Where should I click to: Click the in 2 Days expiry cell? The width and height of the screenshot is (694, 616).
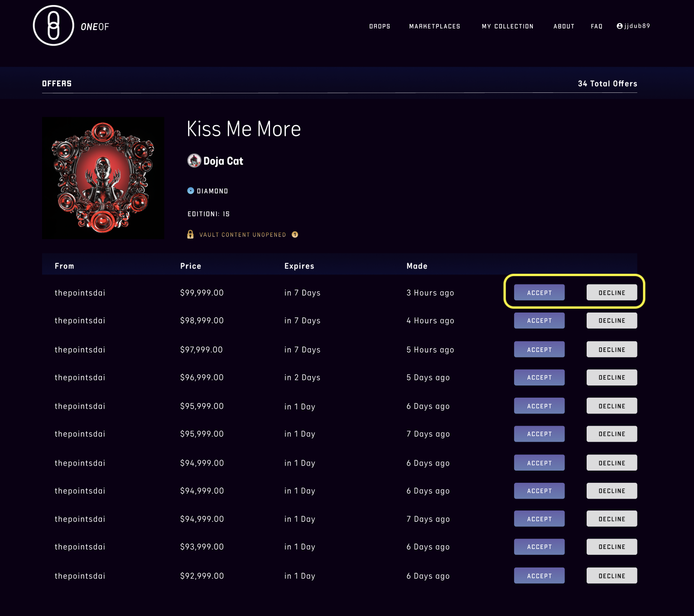(302, 378)
